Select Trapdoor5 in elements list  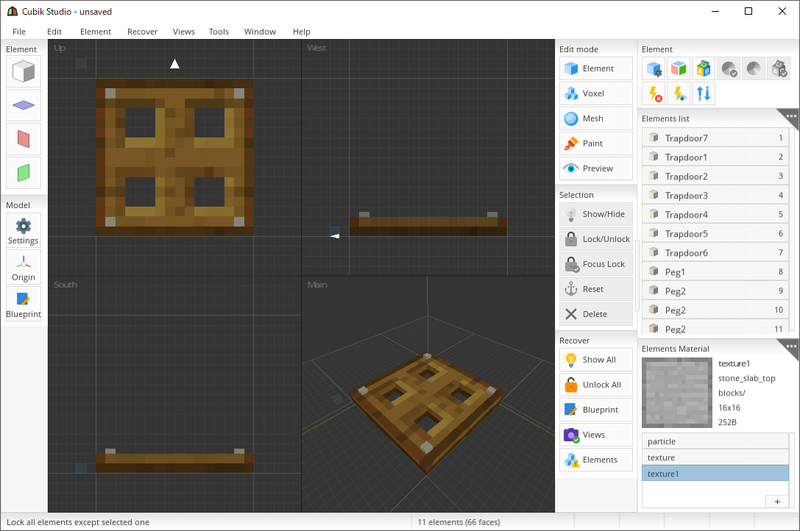pyautogui.click(x=715, y=234)
